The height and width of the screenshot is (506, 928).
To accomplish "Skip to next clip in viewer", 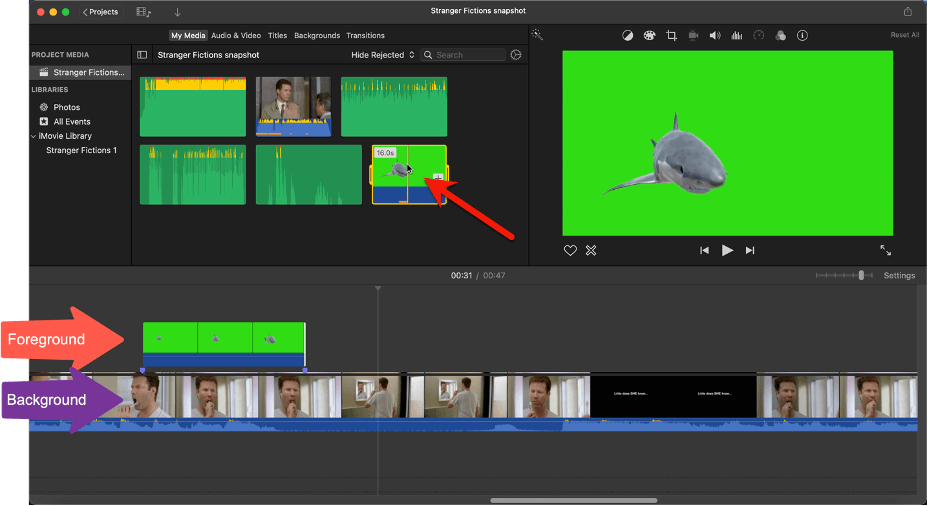I will pyautogui.click(x=750, y=250).
